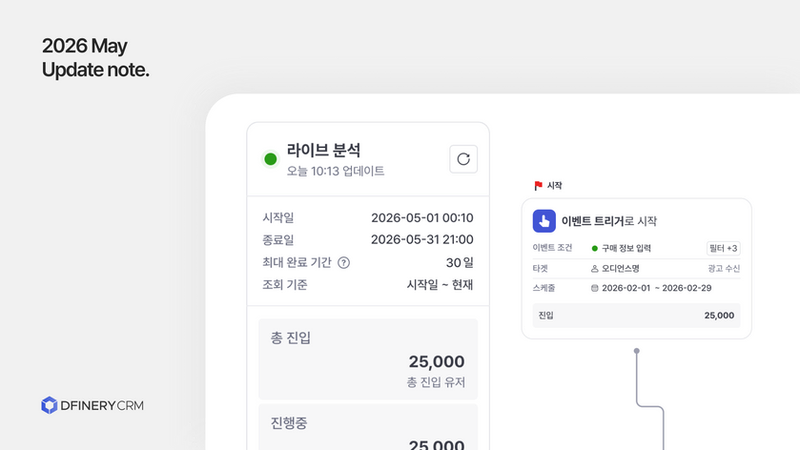Screen dimensions: 800x450
Task: Click the refresh icon in live analysis card
Action: pyautogui.click(x=463, y=159)
